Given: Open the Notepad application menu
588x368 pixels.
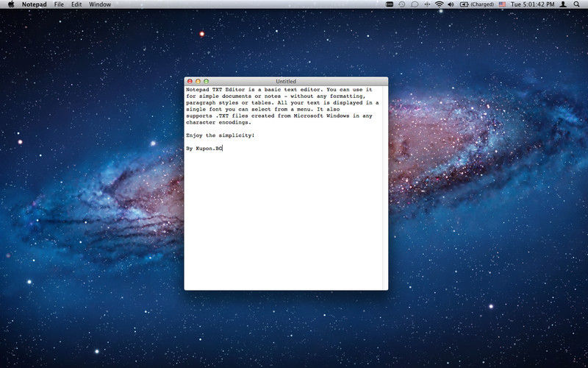Looking at the screenshot, I should 34,4.
